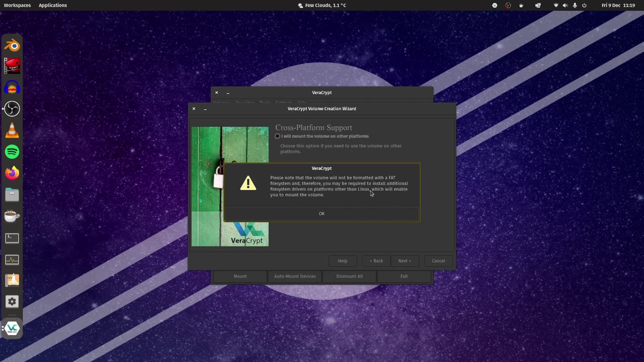644x362 pixels.
Task: Click the coffee cup tray icon in the top bar
Action: tap(521, 5)
